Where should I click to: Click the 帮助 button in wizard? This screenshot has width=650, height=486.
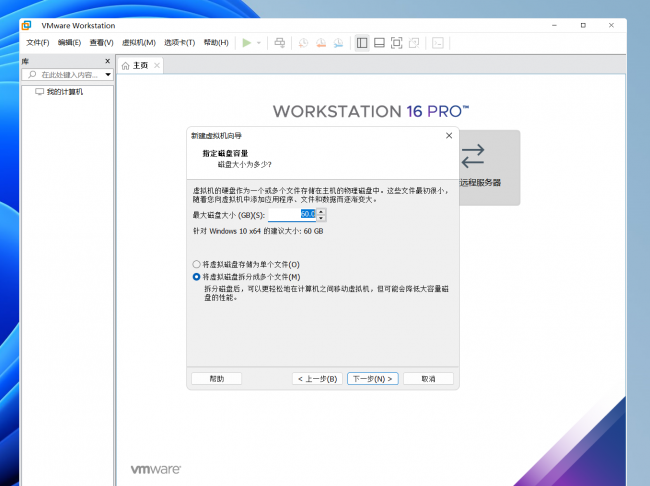[216, 379]
